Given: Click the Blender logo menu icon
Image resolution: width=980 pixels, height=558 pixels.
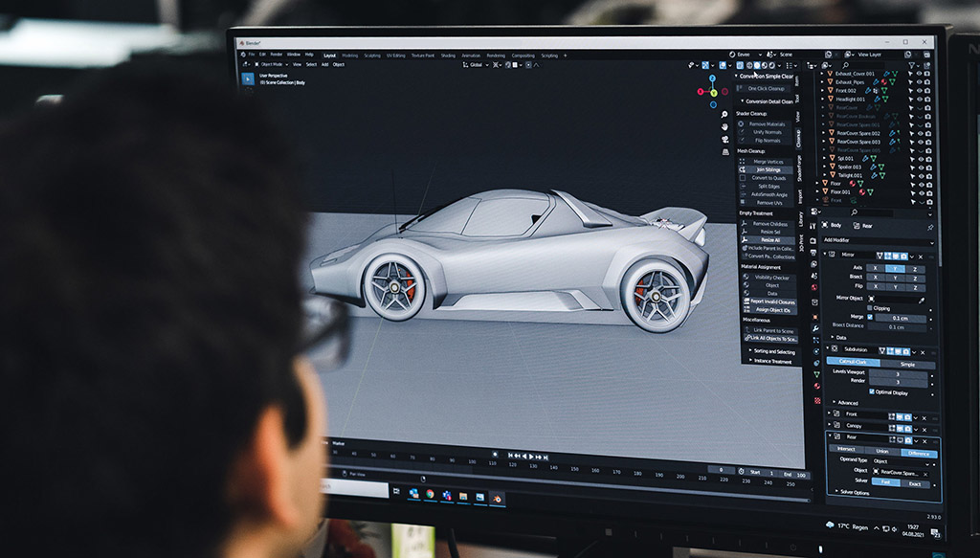Looking at the screenshot, I should pos(244,55).
